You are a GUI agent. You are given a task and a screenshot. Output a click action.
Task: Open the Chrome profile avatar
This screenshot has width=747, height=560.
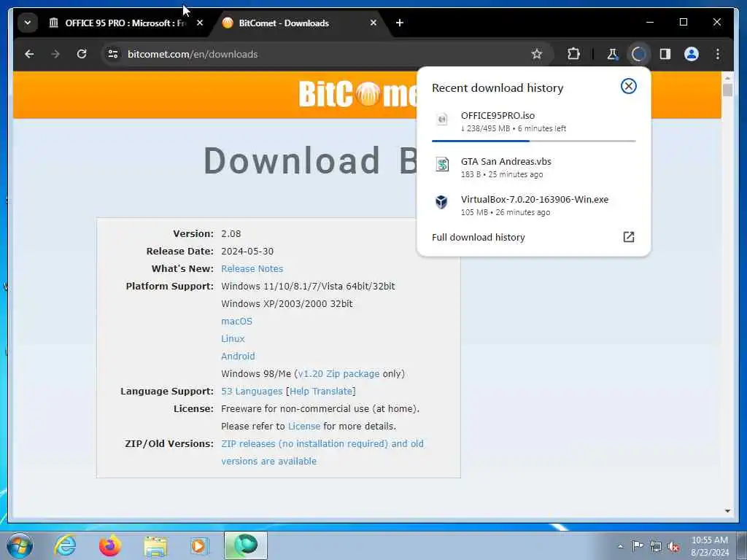692,54
